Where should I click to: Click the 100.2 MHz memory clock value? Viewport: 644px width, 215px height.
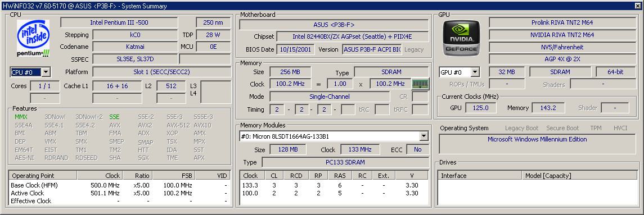[x=290, y=84]
